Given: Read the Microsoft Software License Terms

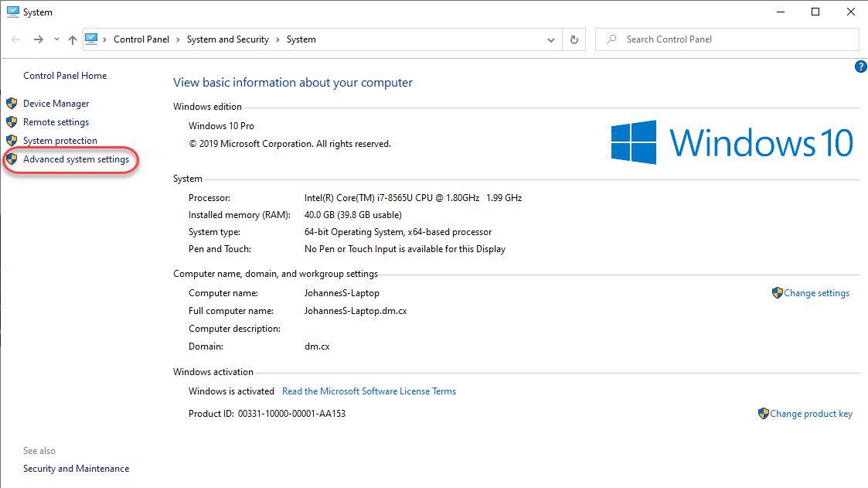Looking at the screenshot, I should [369, 391].
